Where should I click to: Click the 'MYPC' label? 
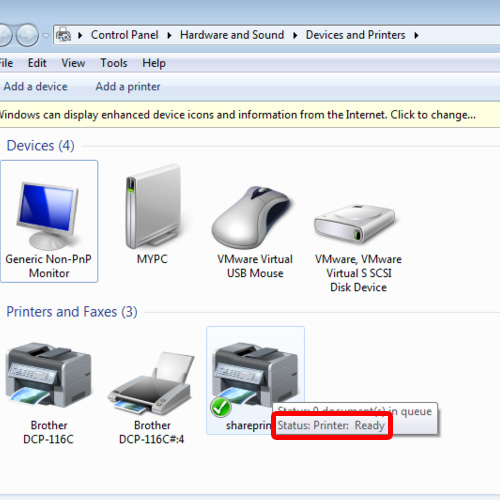tap(152, 259)
